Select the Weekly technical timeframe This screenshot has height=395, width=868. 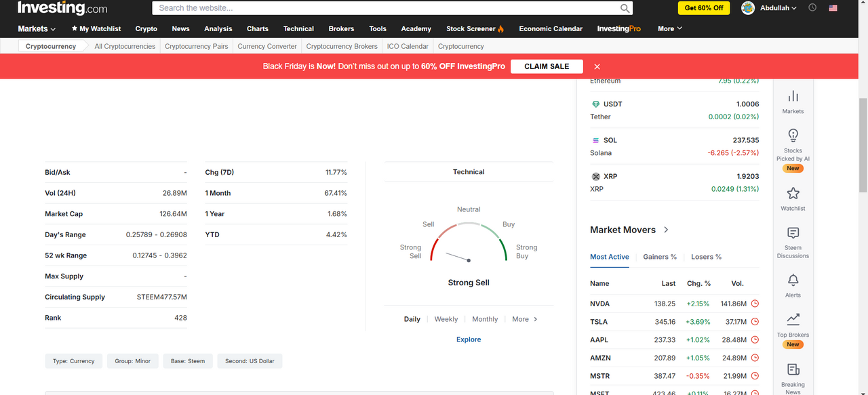point(446,319)
